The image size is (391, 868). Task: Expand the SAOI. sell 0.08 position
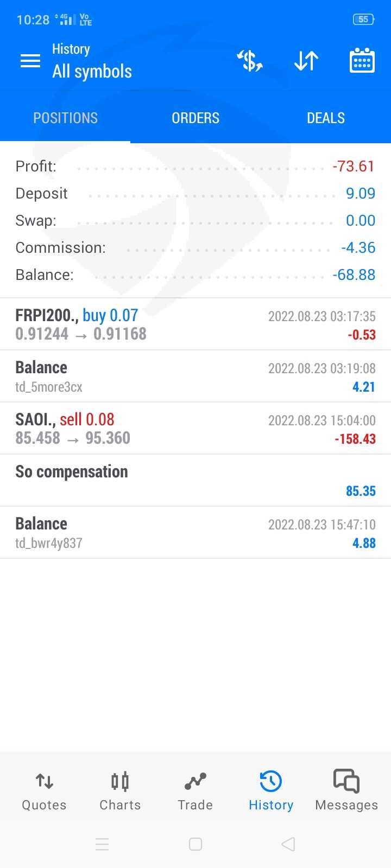[x=195, y=429]
